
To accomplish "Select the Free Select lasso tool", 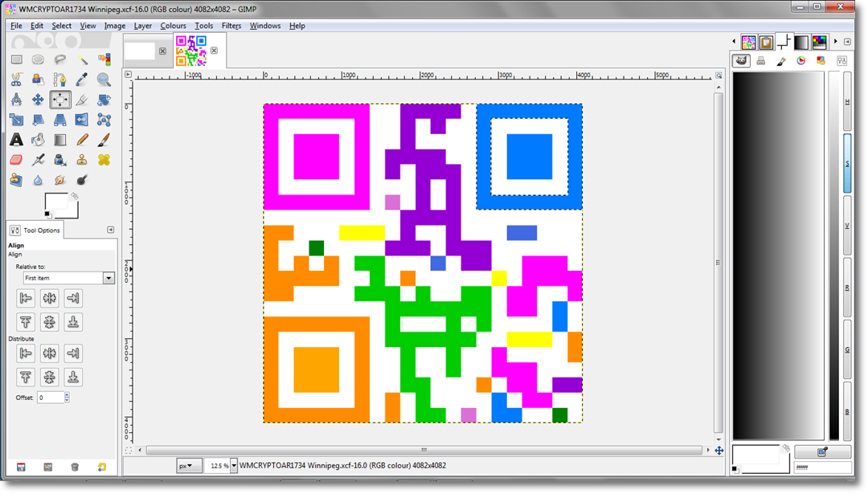I will pyautogui.click(x=59, y=59).
